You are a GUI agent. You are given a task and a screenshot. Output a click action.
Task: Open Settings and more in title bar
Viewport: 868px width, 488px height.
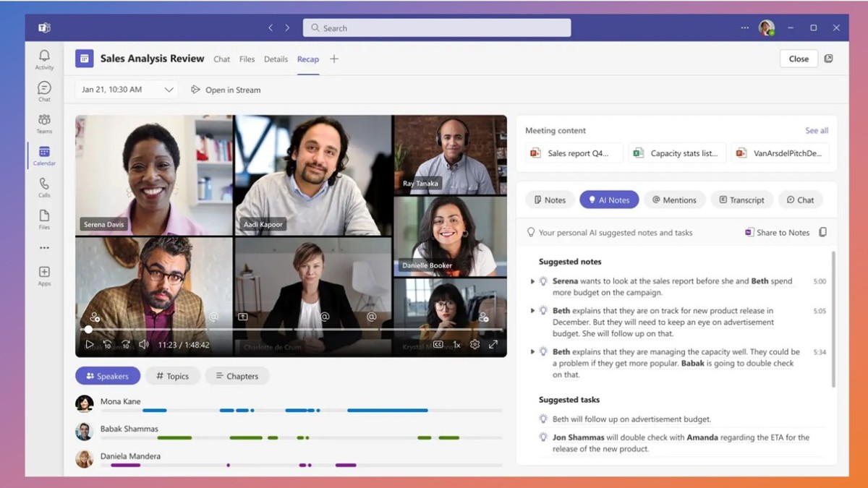pos(745,28)
